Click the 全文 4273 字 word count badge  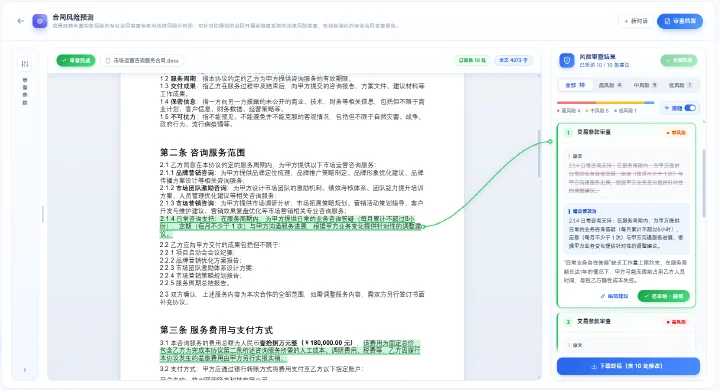513,61
